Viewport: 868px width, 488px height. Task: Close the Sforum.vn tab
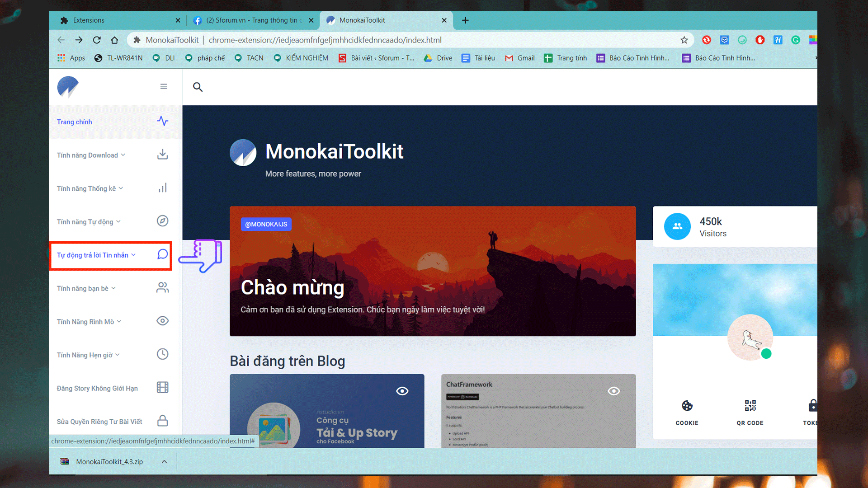pos(311,20)
